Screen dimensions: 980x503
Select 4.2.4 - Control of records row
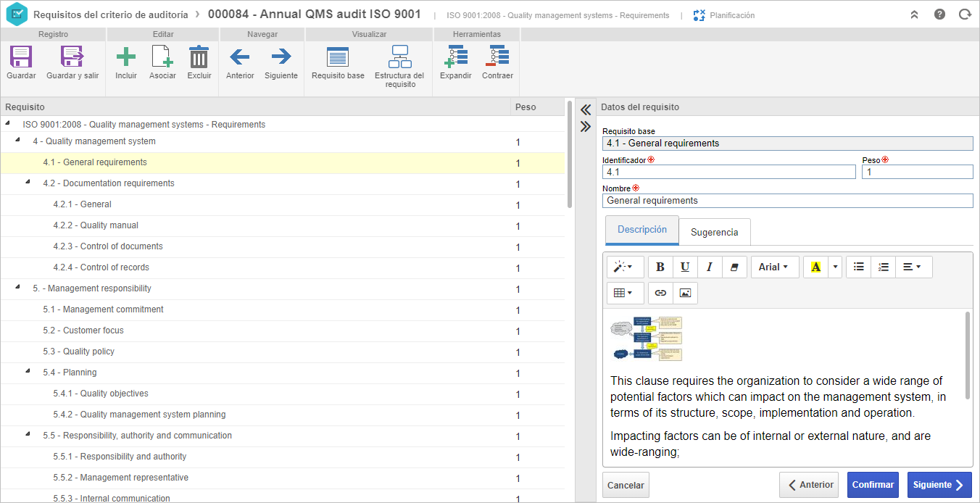pyautogui.click(x=283, y=268)
